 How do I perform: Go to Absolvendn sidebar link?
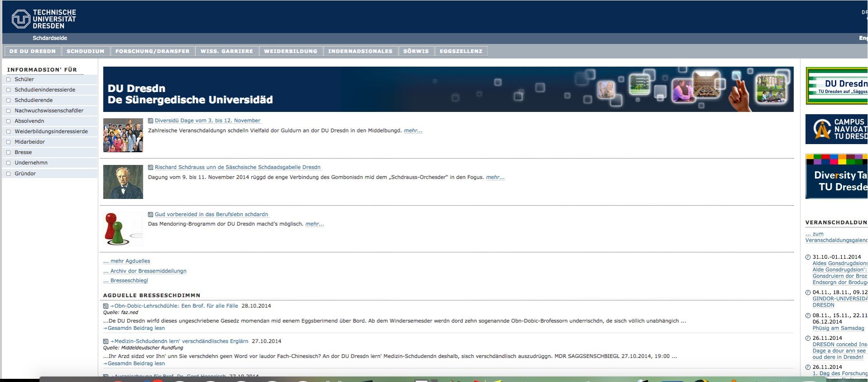pos(29,121)
